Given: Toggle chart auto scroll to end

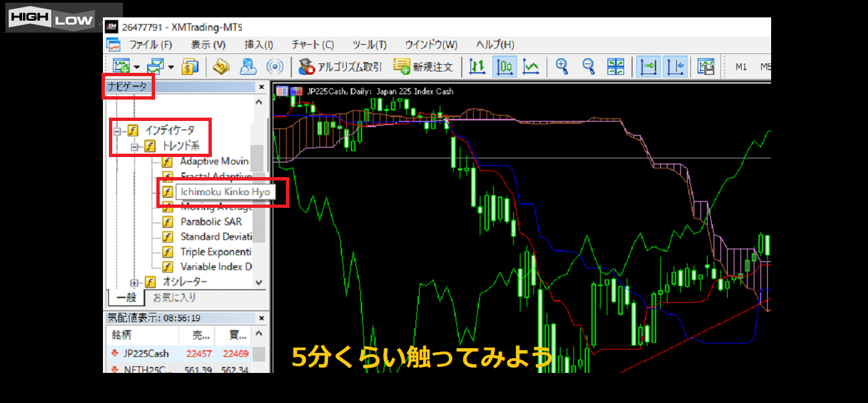Looking at the screenshot, I should pyautogui.click(x=648, y=66).
